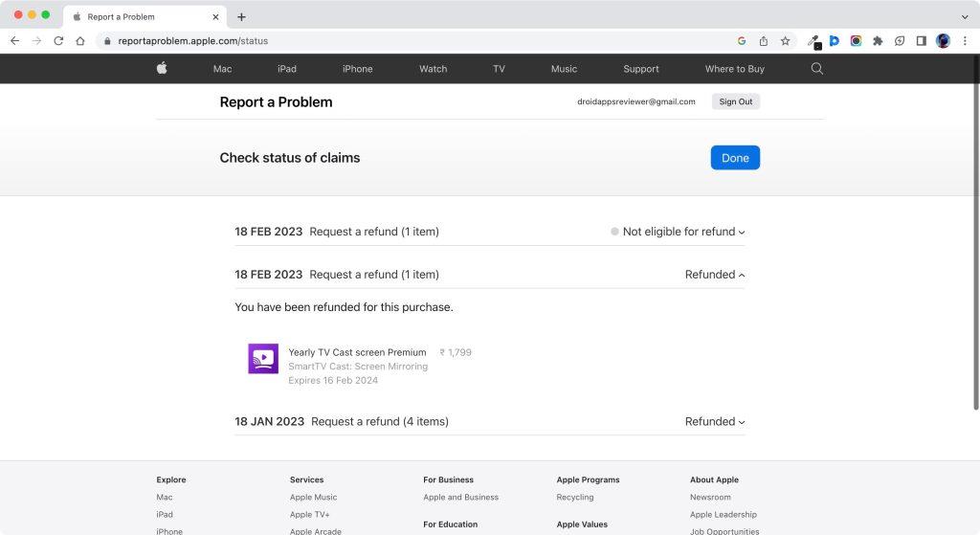Open the eyedropper extension icon
Viewport: 980px width, 535px height.
(x=813, y=41)
